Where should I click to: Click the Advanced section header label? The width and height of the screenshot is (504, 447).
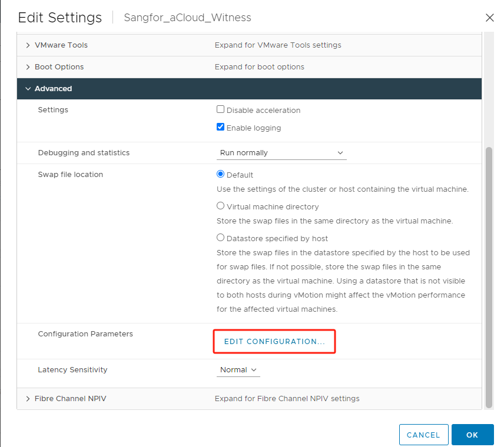coord(53,89)
